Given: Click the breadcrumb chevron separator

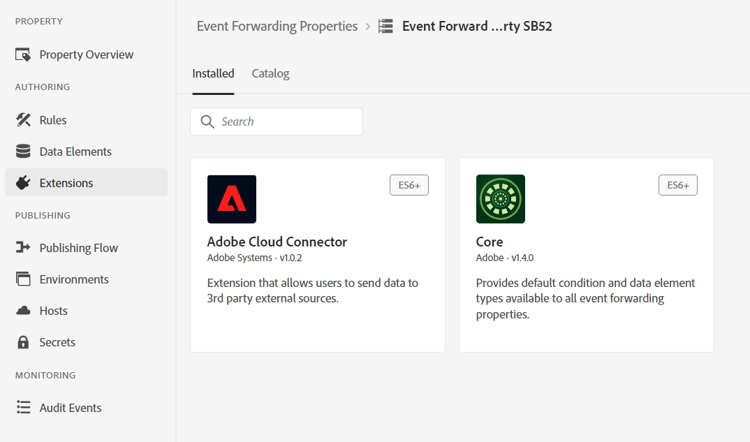Looking at the screenshot, I should (x=367, y=26).
